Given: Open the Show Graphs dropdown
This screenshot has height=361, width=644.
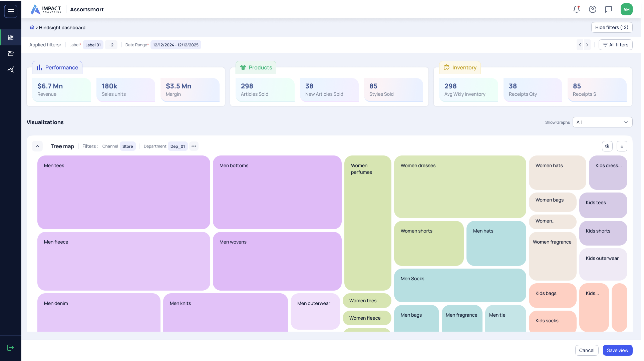Looking at the screenshot, I should pos(602,122).
